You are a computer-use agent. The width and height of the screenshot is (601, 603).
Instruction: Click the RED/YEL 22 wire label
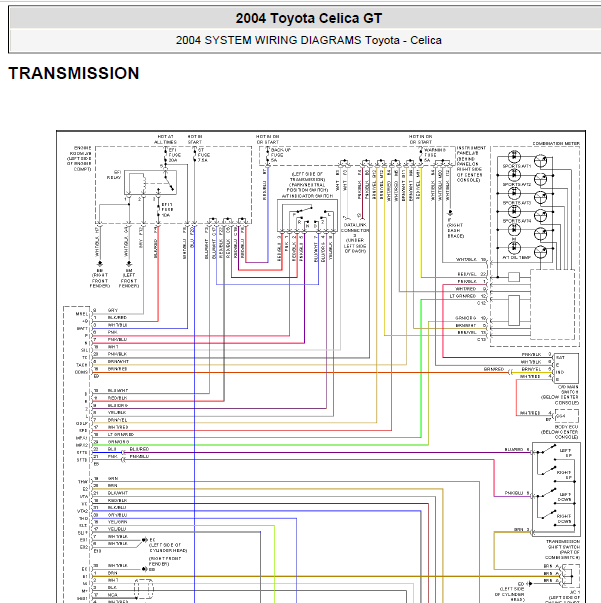(x=472, y=274)
